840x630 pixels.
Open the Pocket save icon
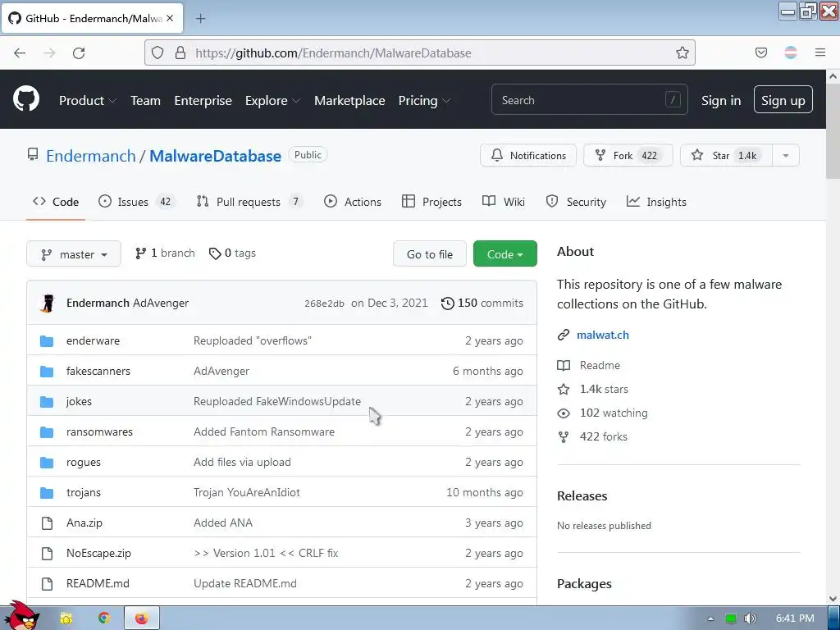click(760, 52)
